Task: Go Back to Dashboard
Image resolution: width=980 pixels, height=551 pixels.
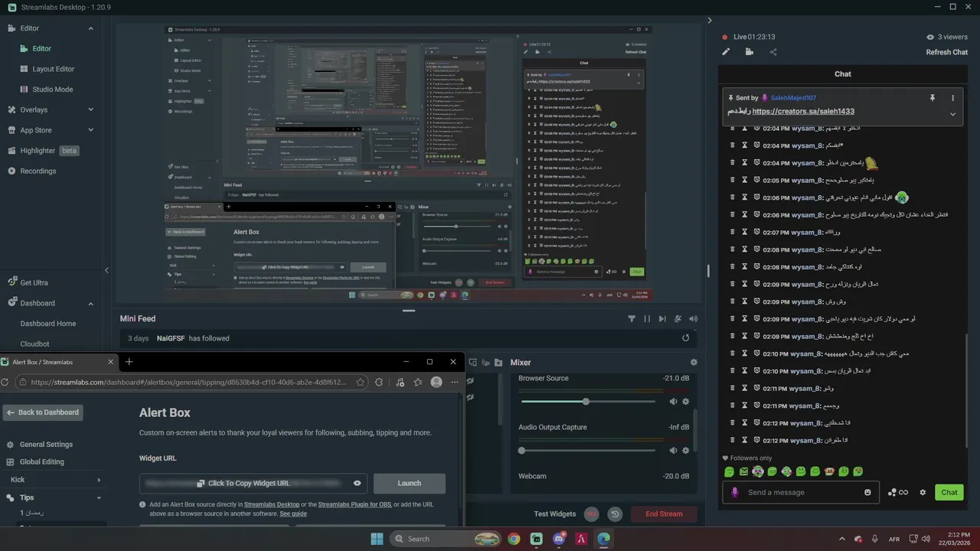Action: (x=42, y=412)
